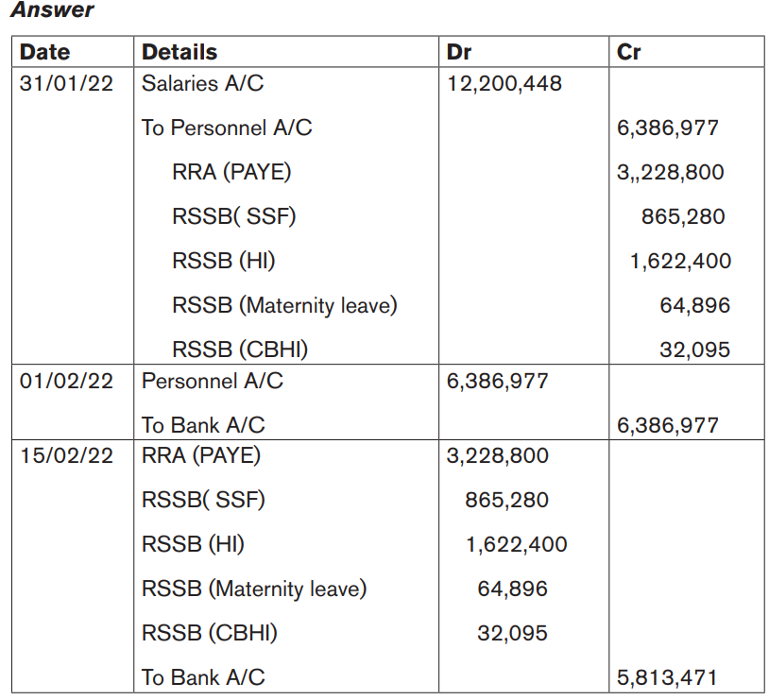Click the Details column header
Viewport: 769px width, 700px height.
click(179, 52)
